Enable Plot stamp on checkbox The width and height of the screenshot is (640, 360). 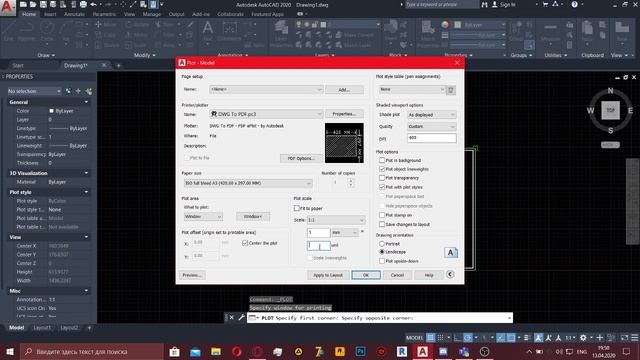[382, 215]
